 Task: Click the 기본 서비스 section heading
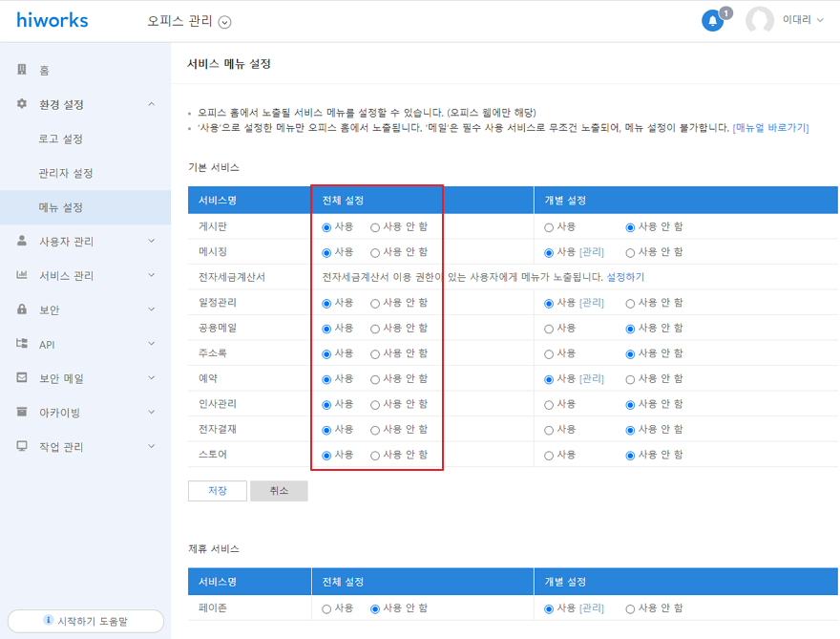click(214, 167)
